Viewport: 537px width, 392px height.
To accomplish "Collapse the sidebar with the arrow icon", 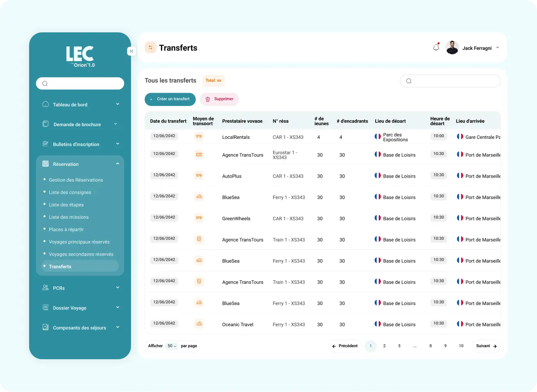I will [x=131, y=51].
